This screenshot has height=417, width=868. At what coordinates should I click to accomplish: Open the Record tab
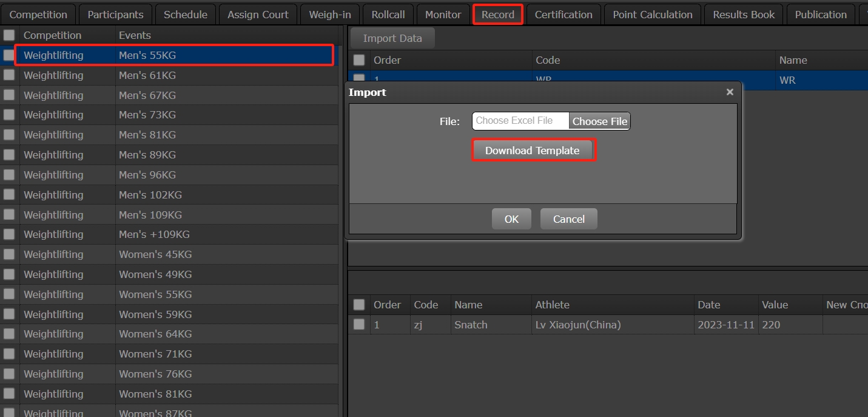(497, 15)
